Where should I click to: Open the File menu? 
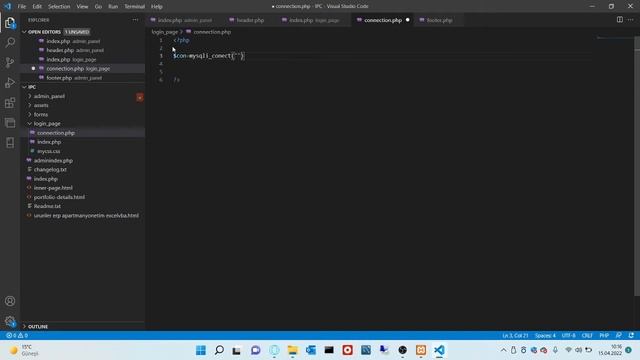click(22, 7)
